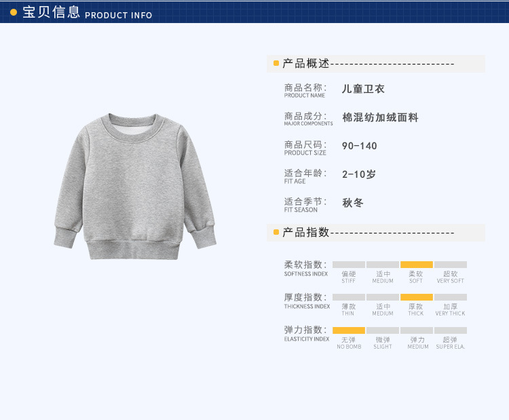The image size is (509, 420).
Task: Click the 弹力 MEDIUM elasticity label
Action: point(418,343)
